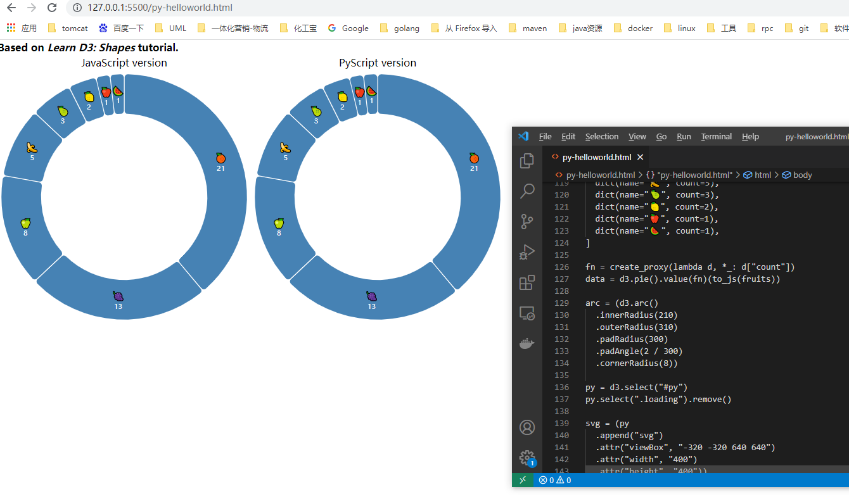Click the browser Back arrow
The image size is (849, 504).
point(11,8)
